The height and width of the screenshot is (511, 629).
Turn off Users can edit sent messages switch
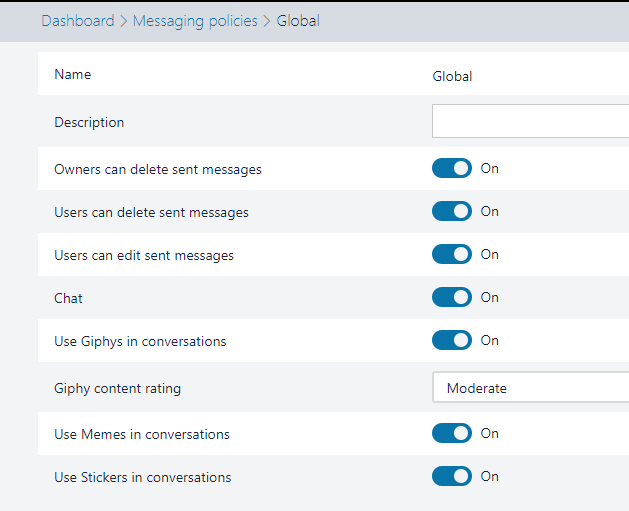click(x=452, y=254)
